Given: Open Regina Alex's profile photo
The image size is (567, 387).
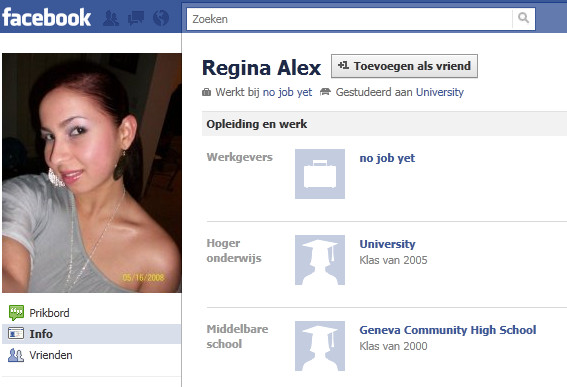Looking at the screenshot, I should coord(92,173).
